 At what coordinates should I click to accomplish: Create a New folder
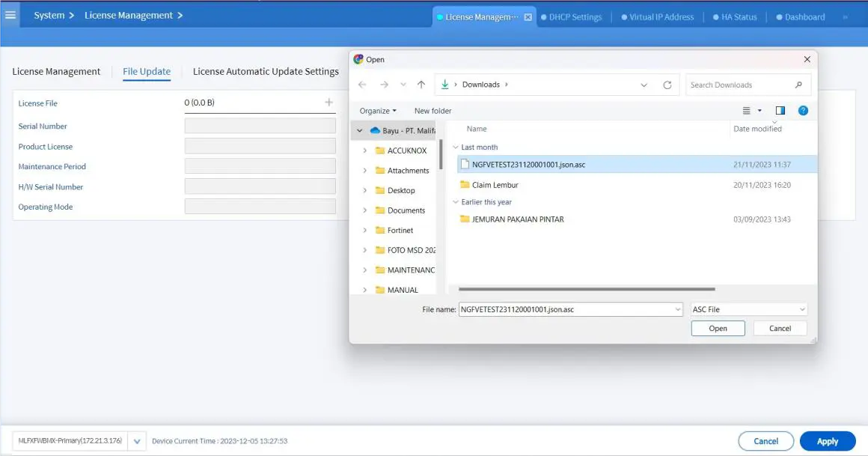(x=433, y=111)
